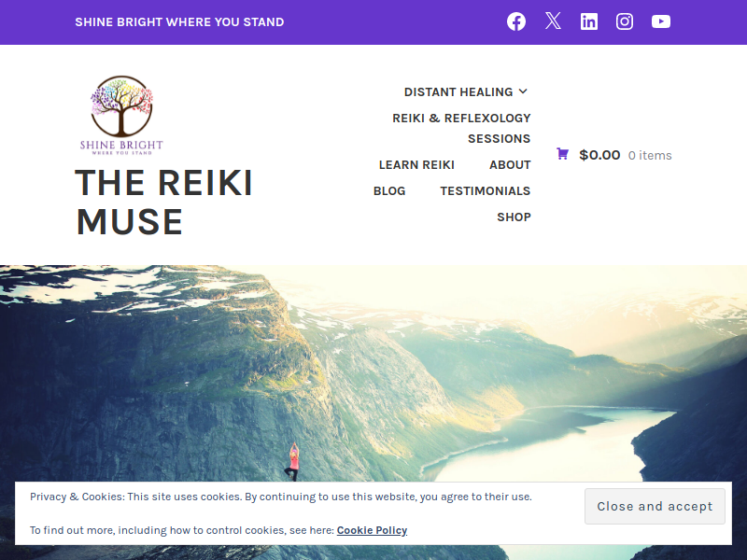Open the Cookie Policy link
The height and width of the screenshot is (560, 747).
point(372,530)
